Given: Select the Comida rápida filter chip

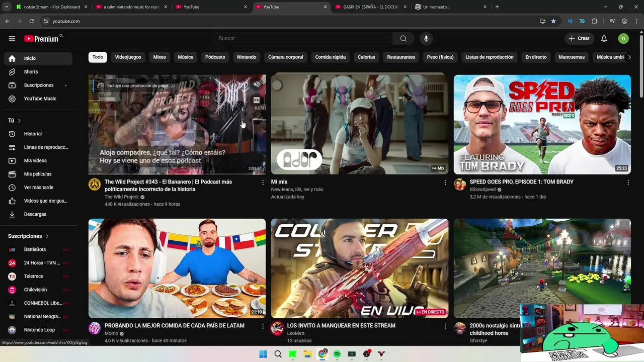Looking at the screenshot, I should tap(331, 57).
